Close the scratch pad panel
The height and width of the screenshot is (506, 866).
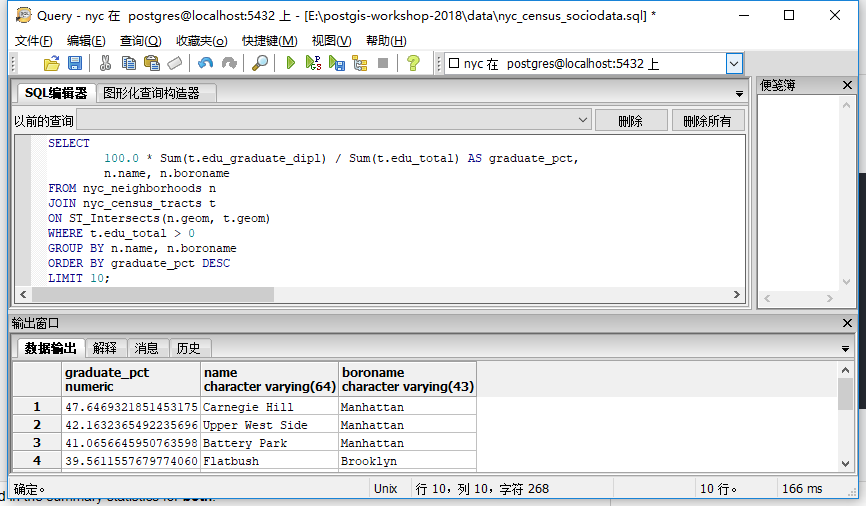[x=847, y=85]
